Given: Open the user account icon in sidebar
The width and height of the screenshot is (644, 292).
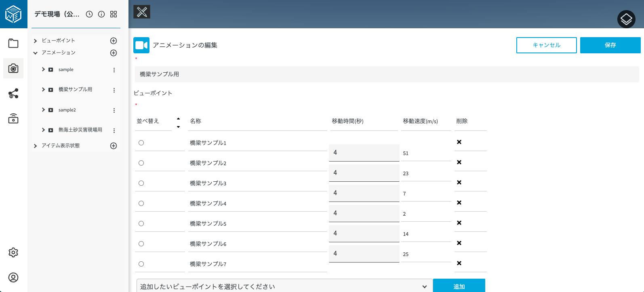Looking at the screenshot, I should [13, 277].
